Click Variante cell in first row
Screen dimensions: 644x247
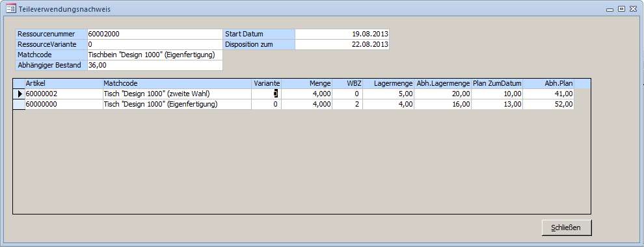266,94
